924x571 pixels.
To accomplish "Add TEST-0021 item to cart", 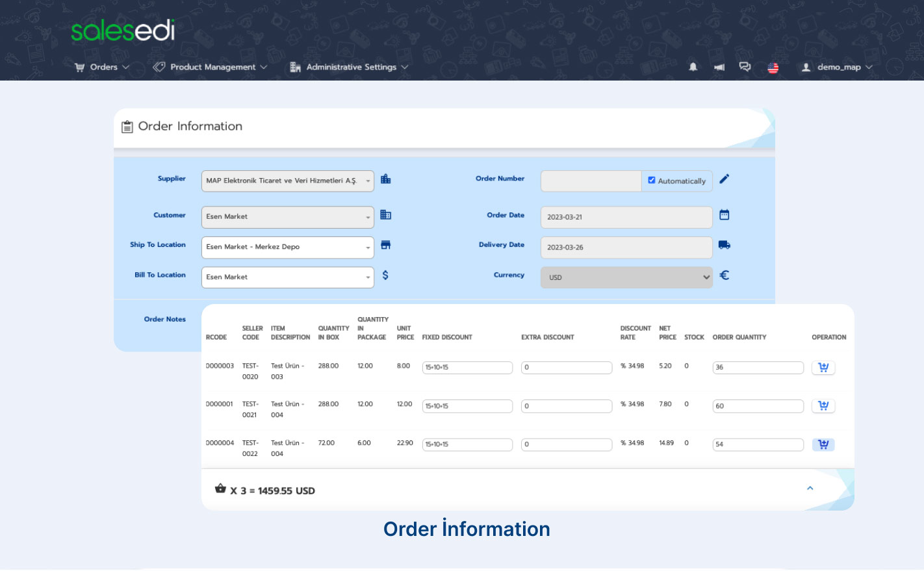I will pos(823,406).
